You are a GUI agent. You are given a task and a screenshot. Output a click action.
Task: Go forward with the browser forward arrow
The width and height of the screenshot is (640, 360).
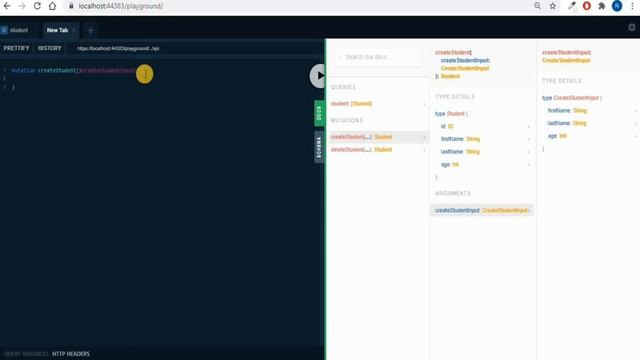(22, 6)
